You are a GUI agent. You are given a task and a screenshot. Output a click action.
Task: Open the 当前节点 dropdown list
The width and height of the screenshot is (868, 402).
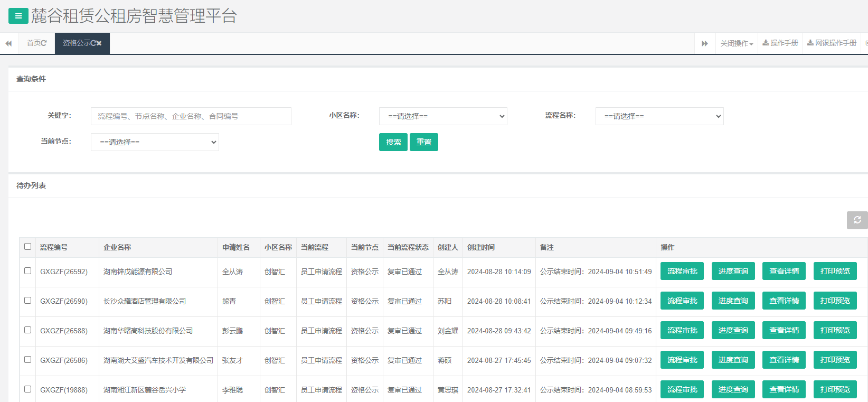pos(155,142)
